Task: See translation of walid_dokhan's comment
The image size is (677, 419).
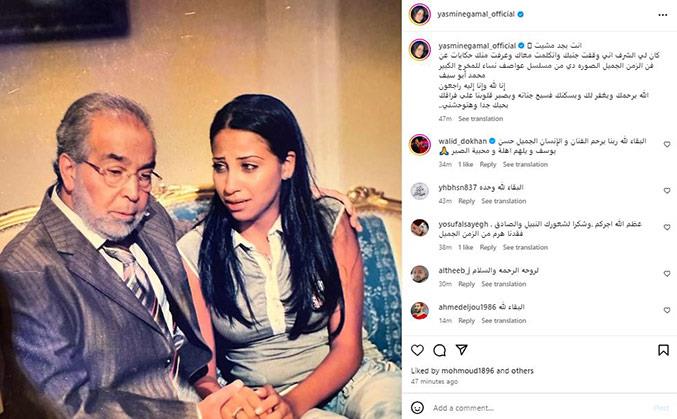Action: click(525, 165)
